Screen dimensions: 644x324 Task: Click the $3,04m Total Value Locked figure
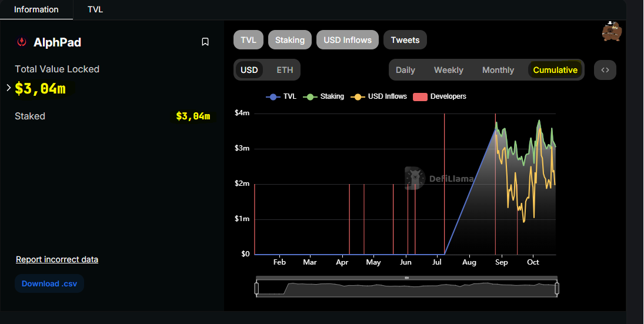click(40, 88)
